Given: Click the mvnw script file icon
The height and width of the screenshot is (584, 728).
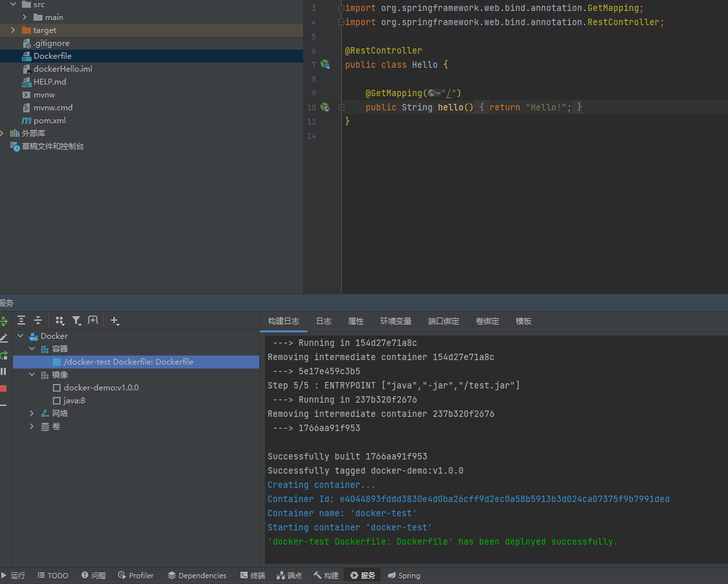Looking at the screenshot, I should (26, 95).
